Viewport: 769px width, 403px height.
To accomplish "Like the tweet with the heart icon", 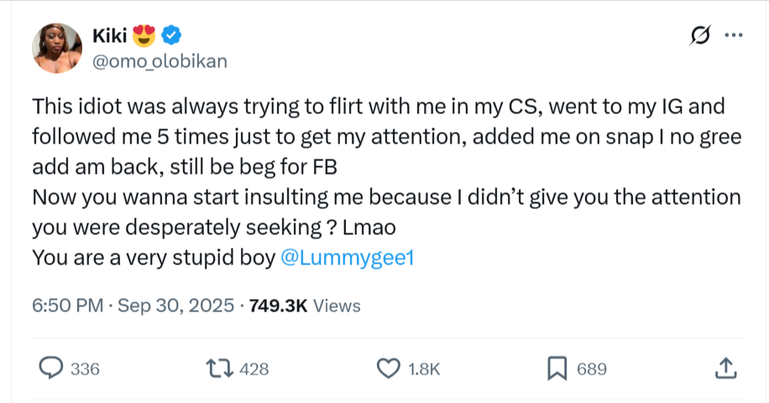I will tap(388, 369).
